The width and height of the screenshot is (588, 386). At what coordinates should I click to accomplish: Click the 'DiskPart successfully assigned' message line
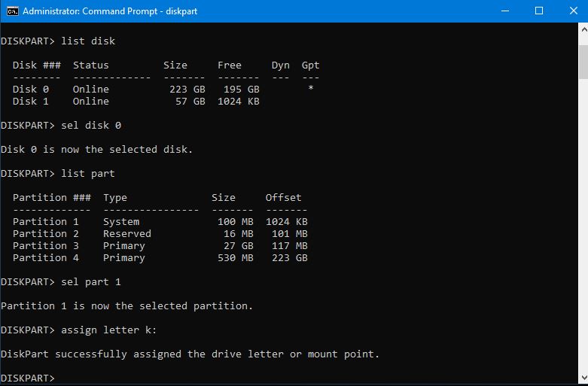point(190,354)
